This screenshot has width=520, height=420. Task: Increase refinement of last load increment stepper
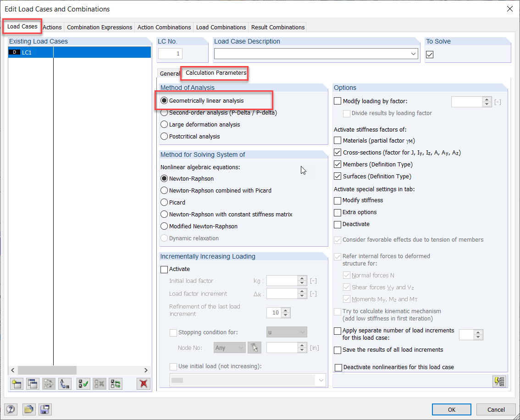pos(286,310)
